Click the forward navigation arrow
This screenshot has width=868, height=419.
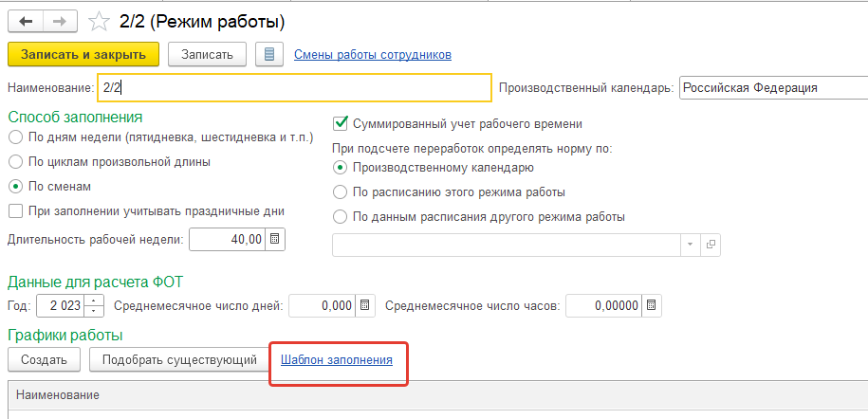pos(61,22)
